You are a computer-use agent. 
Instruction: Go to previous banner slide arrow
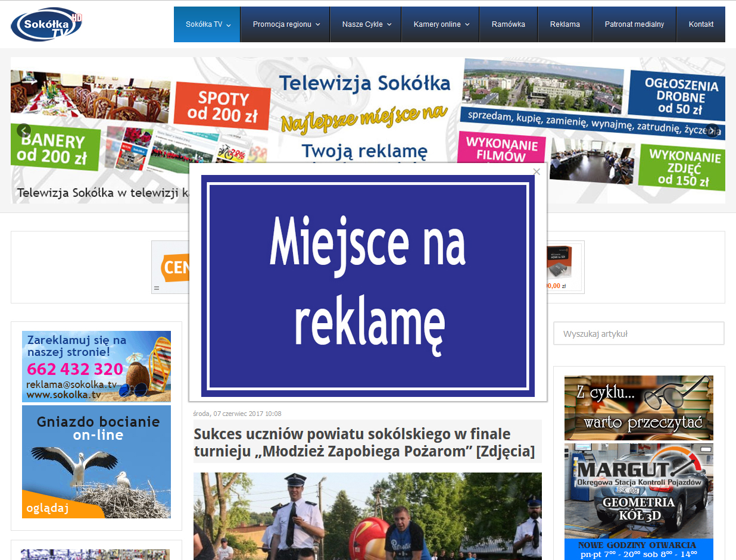tap(24, 130)
